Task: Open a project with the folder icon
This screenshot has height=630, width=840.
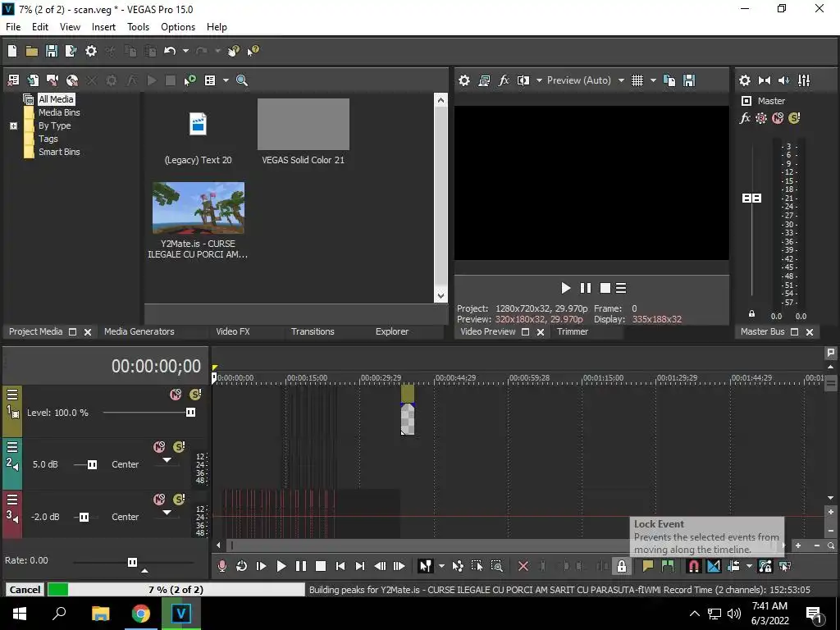Action: tap(32, 51)
